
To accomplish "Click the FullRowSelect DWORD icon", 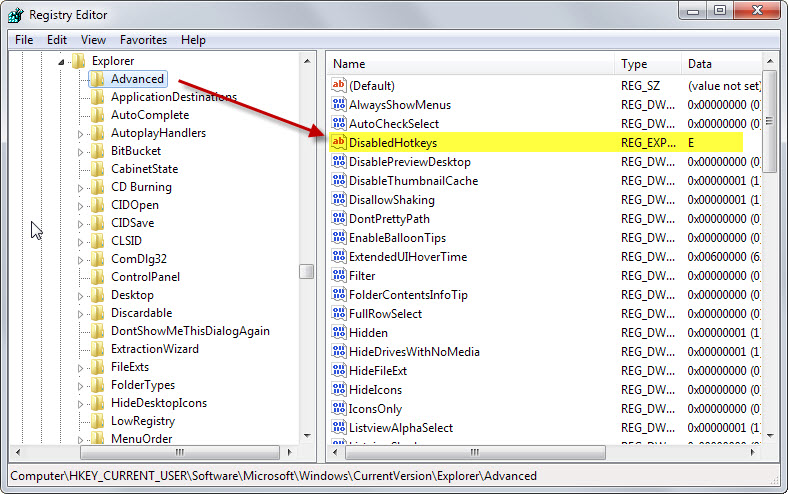I will tap(339, 314).
